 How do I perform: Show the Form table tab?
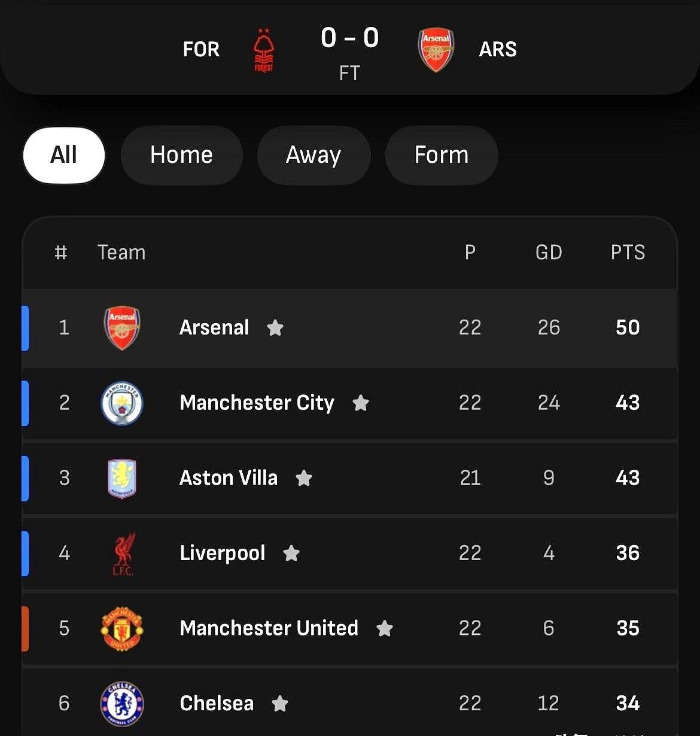442,155
